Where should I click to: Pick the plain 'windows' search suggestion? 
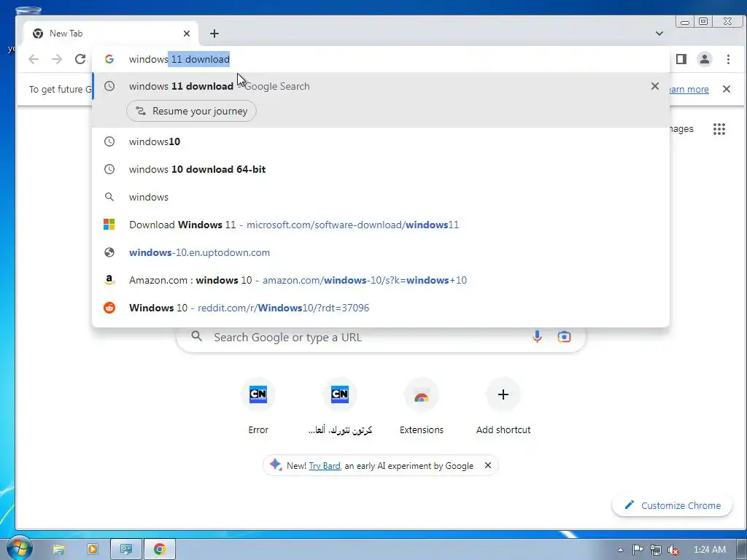click(381, 197)
